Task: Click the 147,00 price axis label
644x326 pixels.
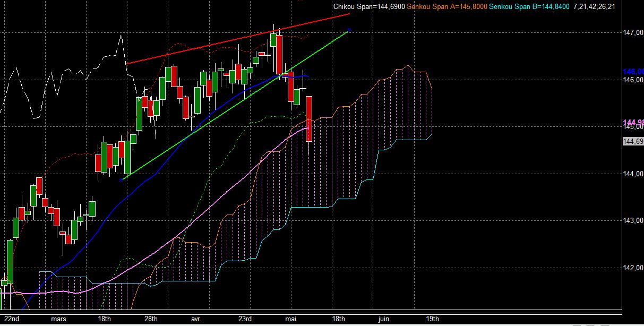Action: coord(633,33)
